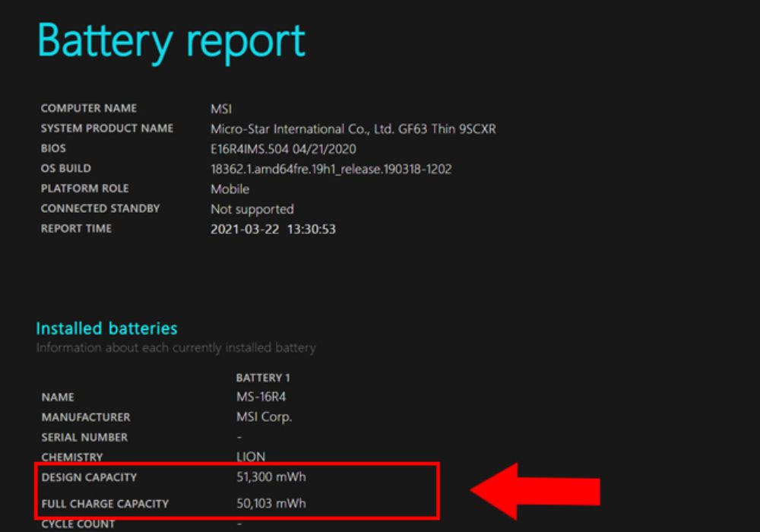Select the battery NAME label
The width and height of the screenshot is (760, 532).
58,397
